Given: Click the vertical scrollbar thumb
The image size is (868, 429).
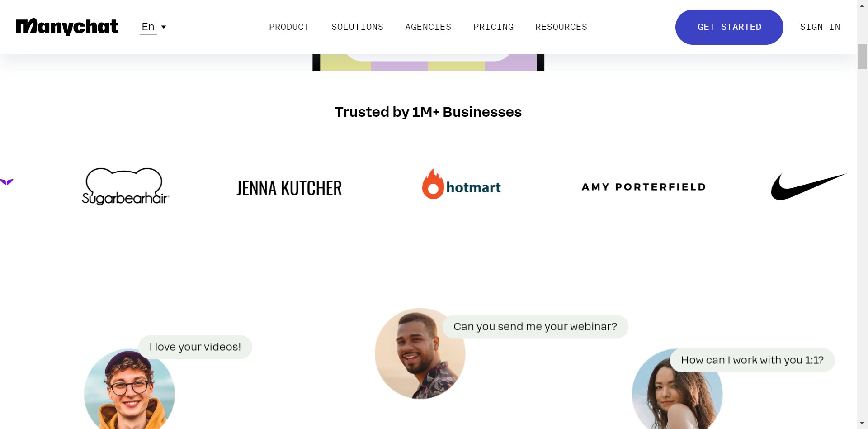Looking at the screenshot, I should 862,57.
